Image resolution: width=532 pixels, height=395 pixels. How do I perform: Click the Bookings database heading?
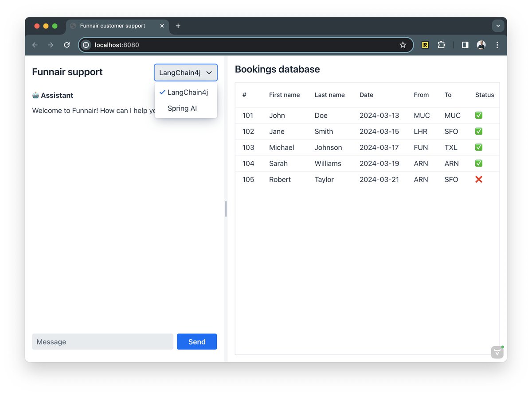[x=277, y=69]
